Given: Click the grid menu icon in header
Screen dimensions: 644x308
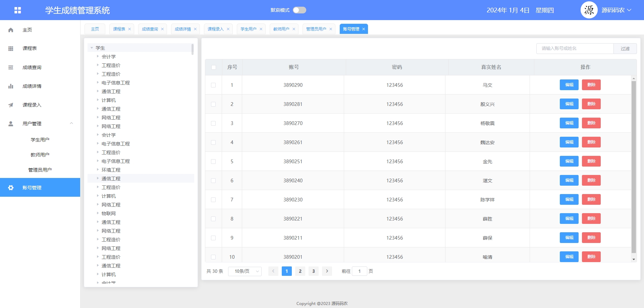Looking at the screenshot, I should click(x=18, y=10).
